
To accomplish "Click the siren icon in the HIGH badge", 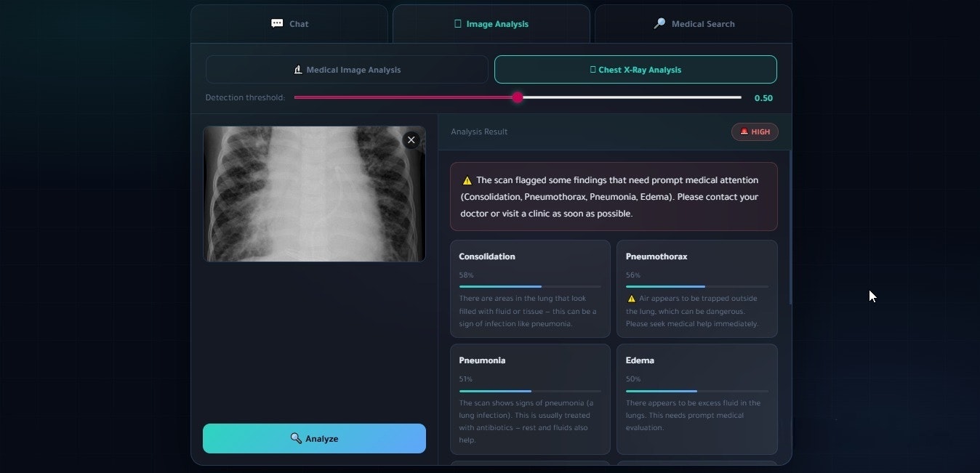I will (x=744, y=132).
